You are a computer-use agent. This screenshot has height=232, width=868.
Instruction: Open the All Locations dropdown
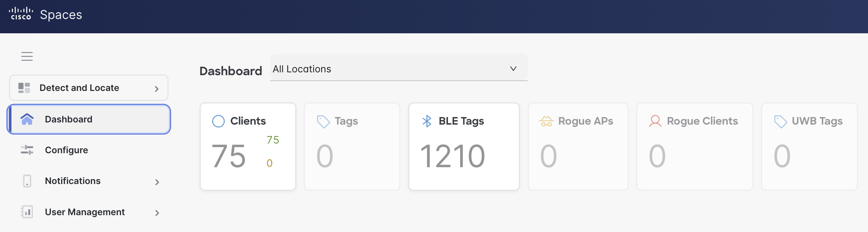[399, 68]
